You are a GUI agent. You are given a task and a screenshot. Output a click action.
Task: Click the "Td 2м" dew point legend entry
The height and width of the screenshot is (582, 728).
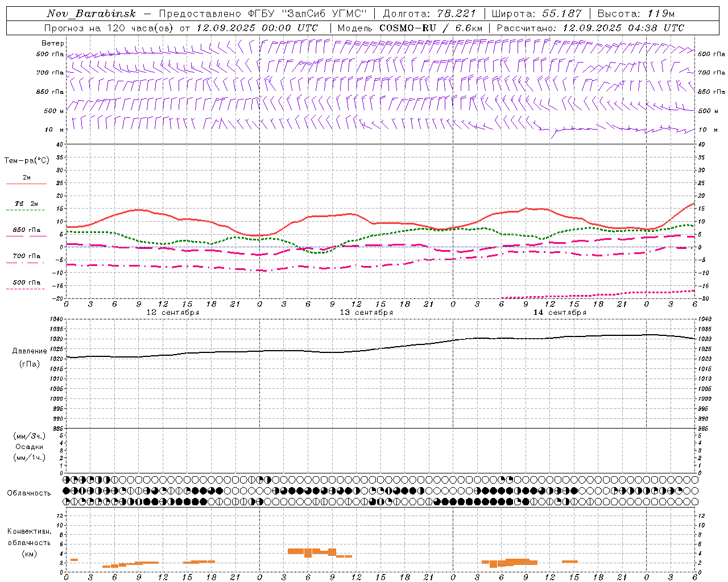[x=27, y=203]
